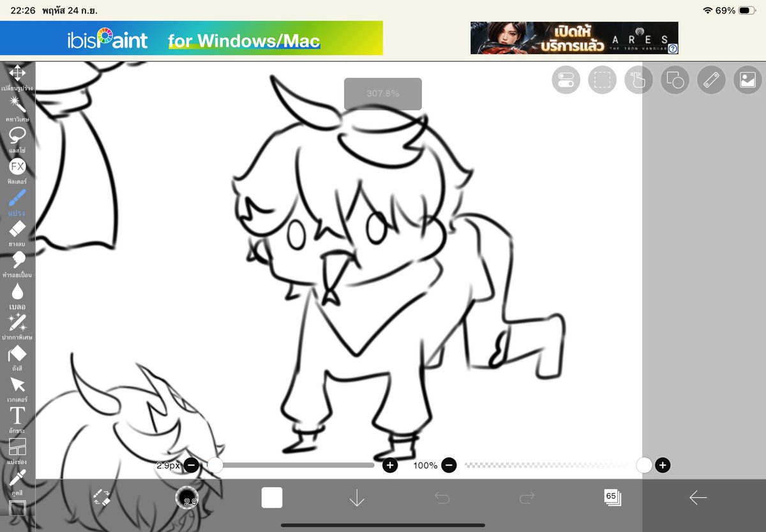Toggle the stabilizer switch icon
The width and height of the screenshot is (766, 532).
(x=566, y=80)
